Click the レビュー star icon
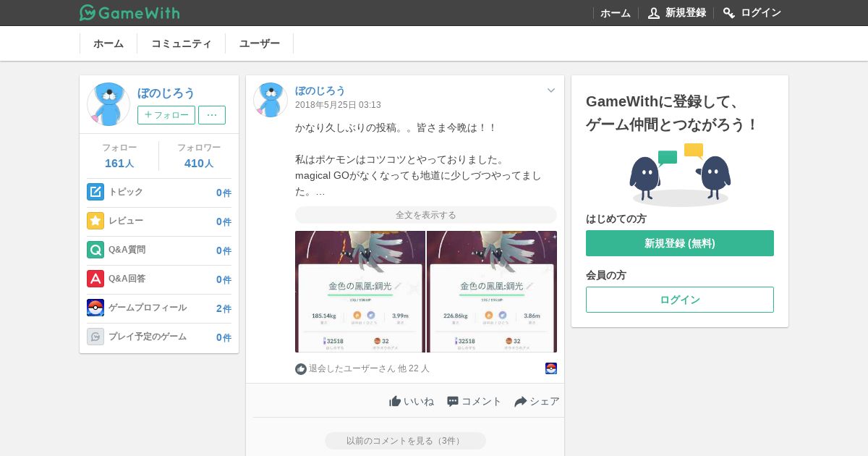 95,221
